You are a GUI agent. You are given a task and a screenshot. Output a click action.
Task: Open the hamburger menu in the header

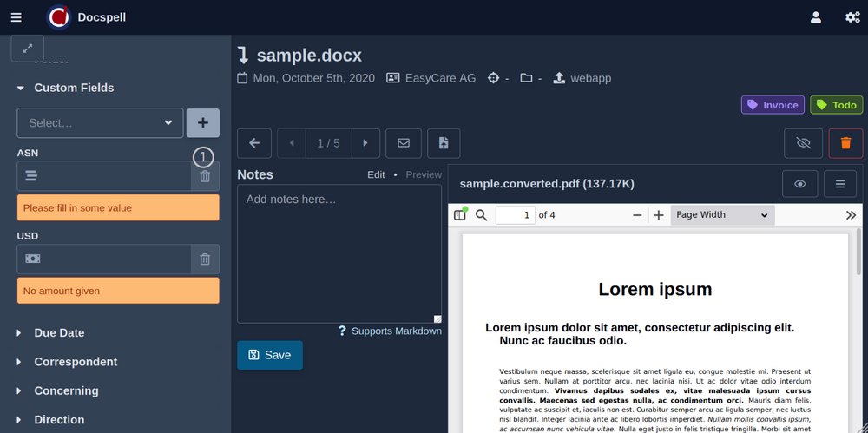[16, 16]
